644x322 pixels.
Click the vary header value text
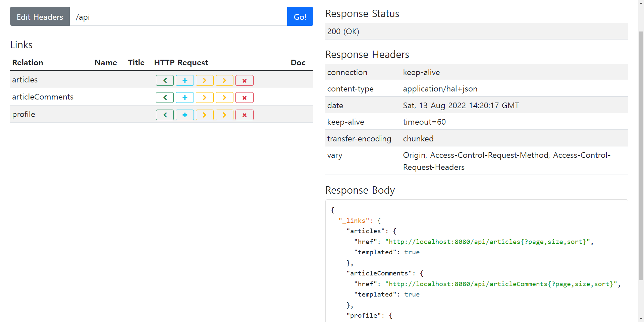pos(507,161)
